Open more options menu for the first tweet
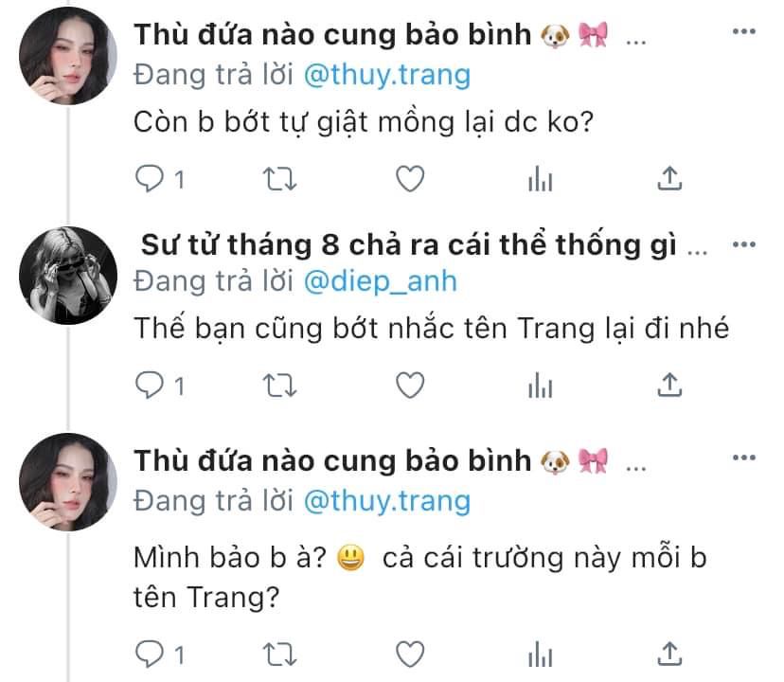 [x=744, y=31]
